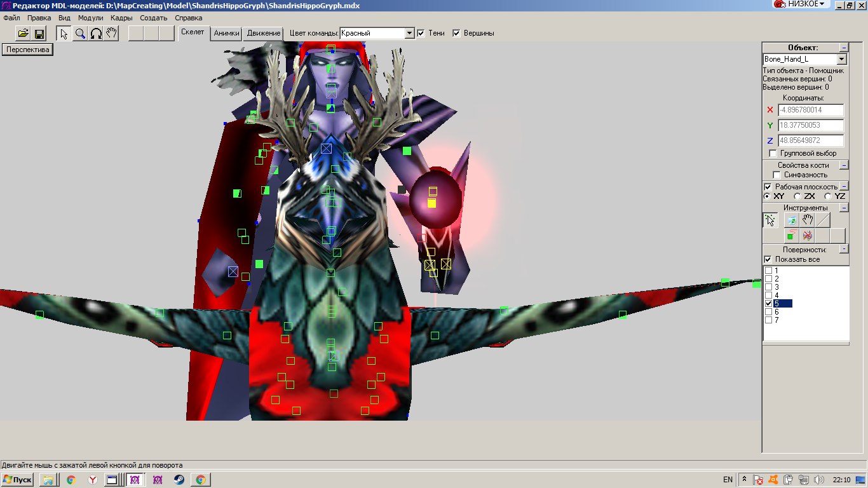Image resolution: width=868 pixels, height=488 pixels.
Task: Open the Правка menu
Action: [39, 18]
